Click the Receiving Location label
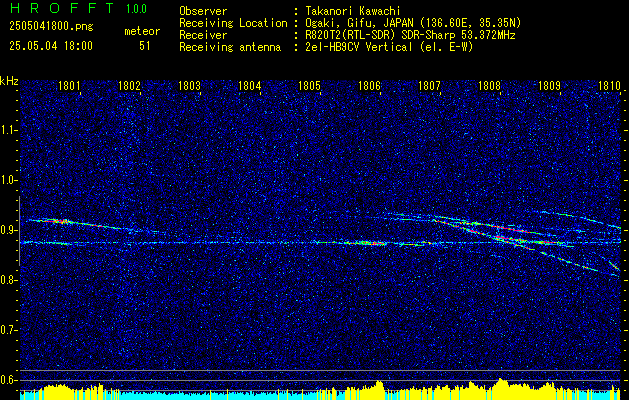629x400 pixels. 233,23
